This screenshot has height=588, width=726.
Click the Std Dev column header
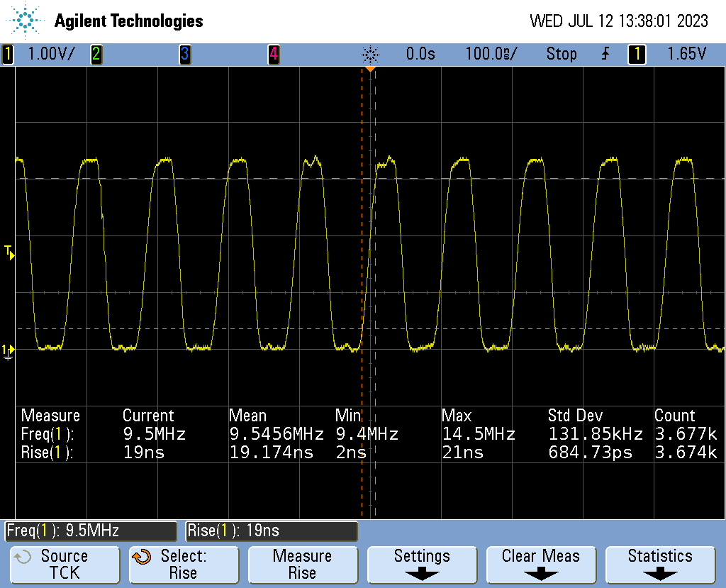[576, 415]
